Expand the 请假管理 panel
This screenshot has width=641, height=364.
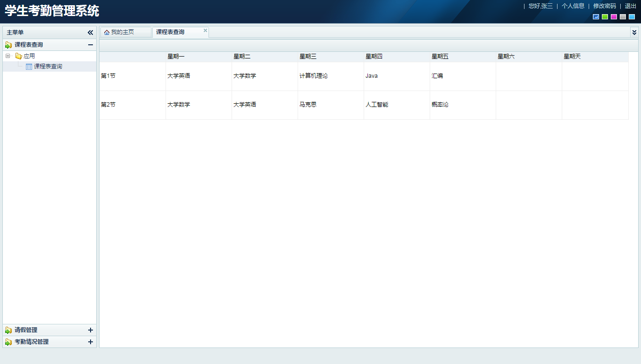(91, 330)
